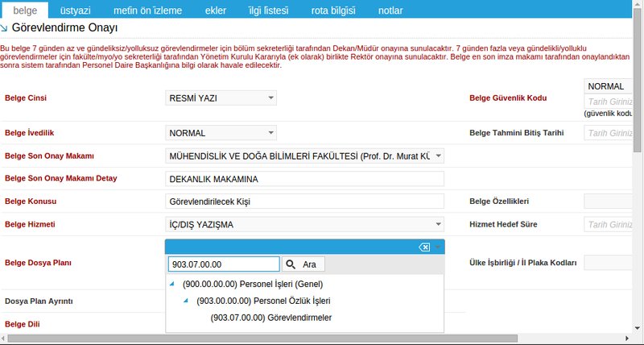Expand the Belge Son Onay Makamı dropdown
The width and height of the screenshot is (644, 345).
point(304,156)
